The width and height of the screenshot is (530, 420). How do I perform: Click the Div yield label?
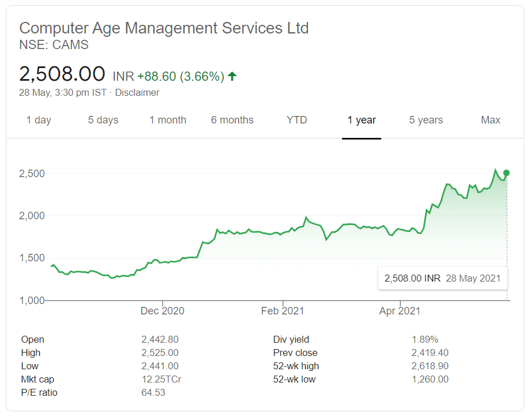click(x=291, y=339)
